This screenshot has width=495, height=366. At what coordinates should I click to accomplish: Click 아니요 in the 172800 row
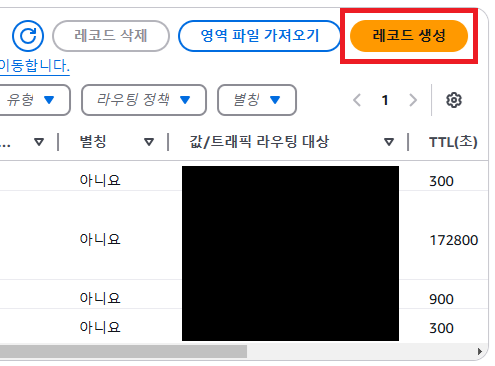click(x=100, y=239)
